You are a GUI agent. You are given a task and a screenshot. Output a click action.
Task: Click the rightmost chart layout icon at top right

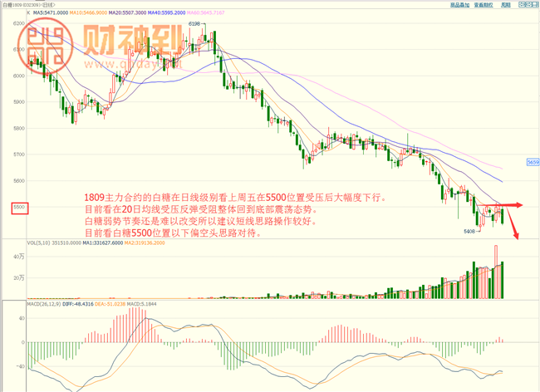click(x=534, y=4)
